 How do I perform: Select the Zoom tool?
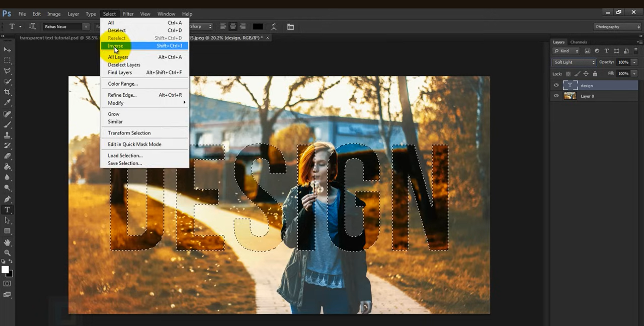pos(7,253)
